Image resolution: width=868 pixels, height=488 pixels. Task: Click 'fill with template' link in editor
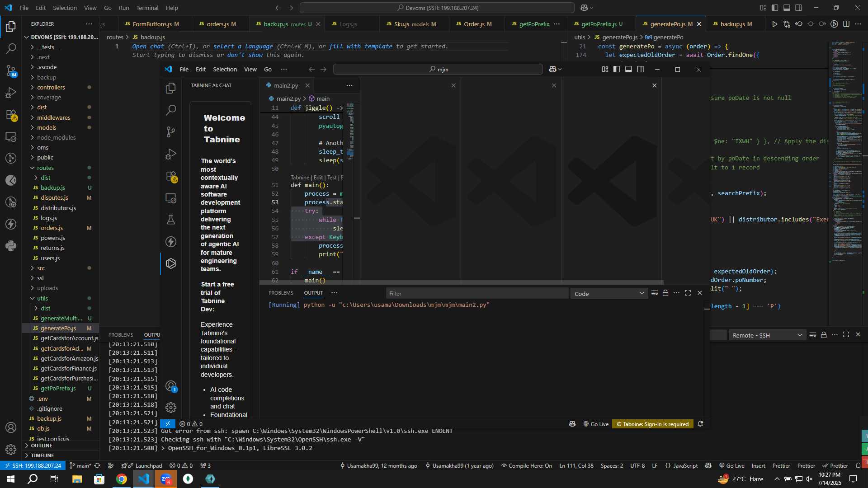(361, 46)
